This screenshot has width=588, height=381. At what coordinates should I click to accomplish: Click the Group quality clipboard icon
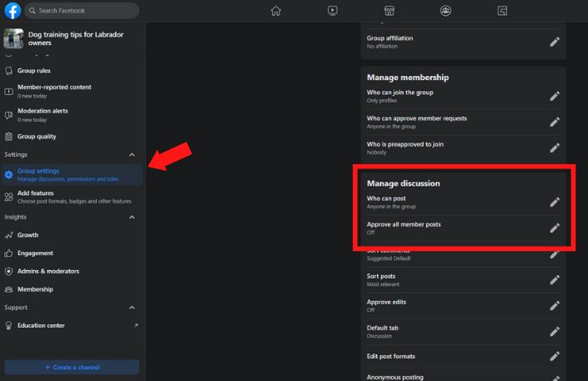(x=8, y=137)
